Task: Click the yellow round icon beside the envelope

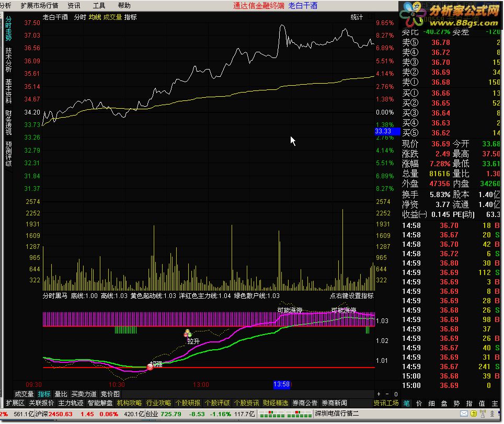Action: tap(474, 414)
